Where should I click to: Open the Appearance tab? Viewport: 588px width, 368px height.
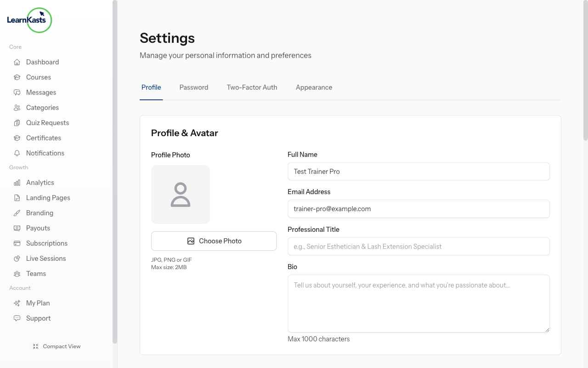[x=314, y=87]
